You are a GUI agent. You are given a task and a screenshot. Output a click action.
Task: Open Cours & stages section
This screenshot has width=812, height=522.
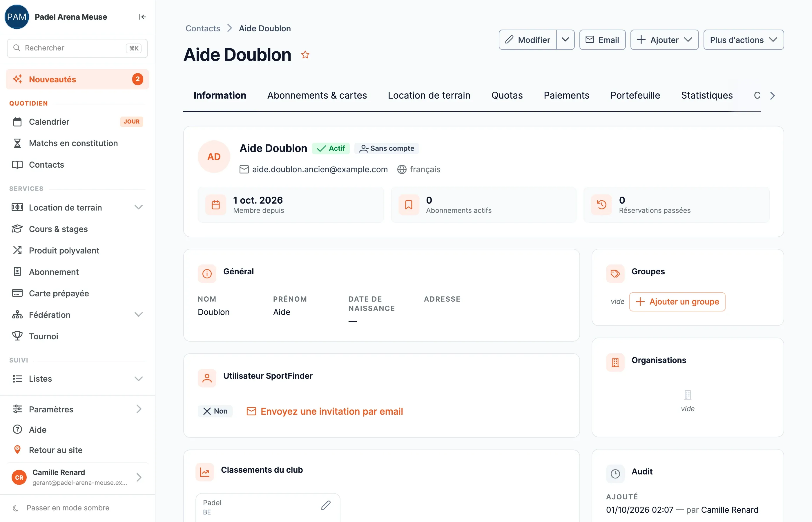[77, 229]
